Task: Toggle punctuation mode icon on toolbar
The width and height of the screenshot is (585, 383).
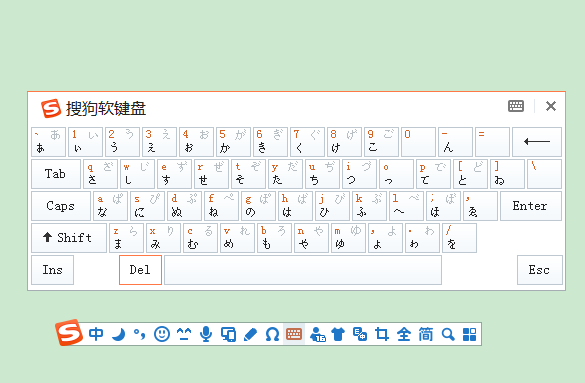Action: (x=140, y=334)
